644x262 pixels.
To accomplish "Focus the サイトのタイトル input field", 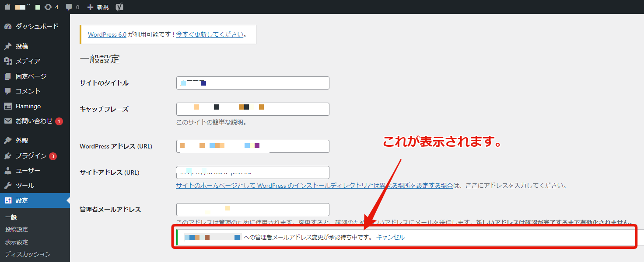I will tap(253, 83).
